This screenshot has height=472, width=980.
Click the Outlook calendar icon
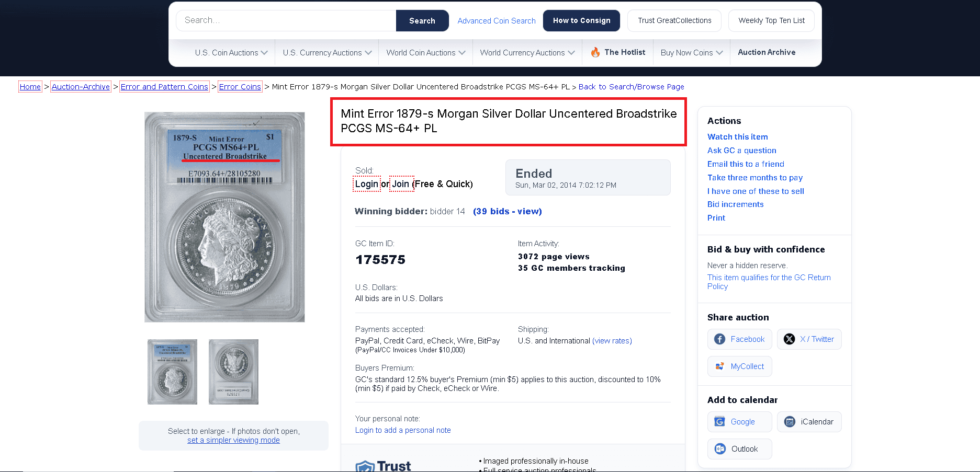720,449
